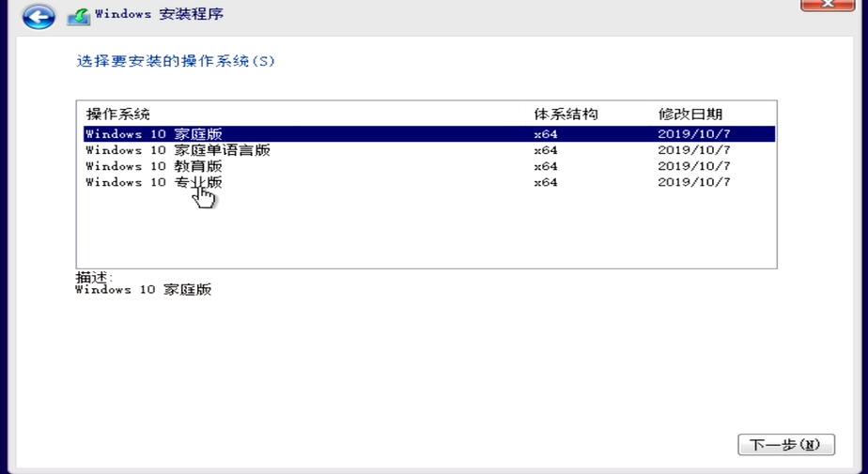Select the Windows 10 家庭版 row

(429, 134)
